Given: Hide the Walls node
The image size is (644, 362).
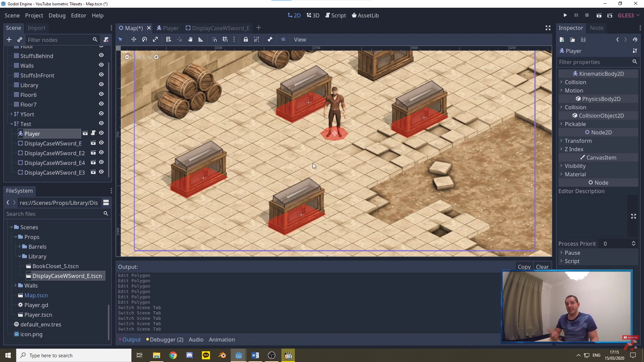Looking at the screenshot, I should [x=101, y=65].
